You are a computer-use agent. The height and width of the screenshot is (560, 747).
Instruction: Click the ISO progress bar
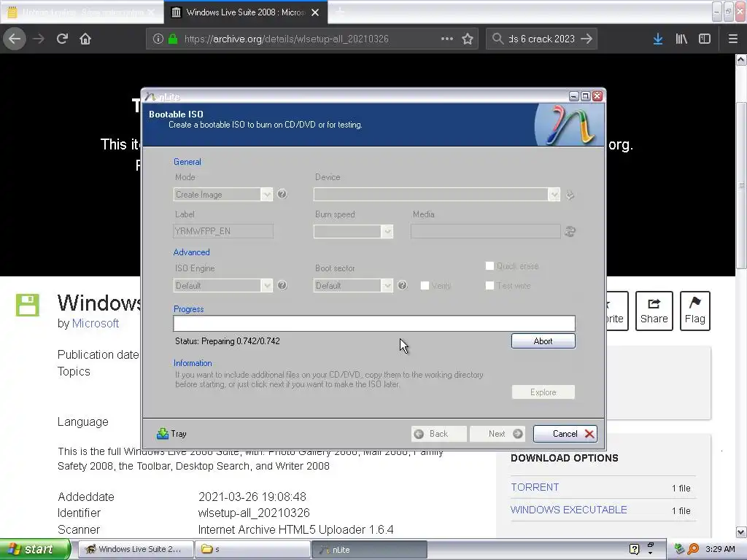pos(374,323)
